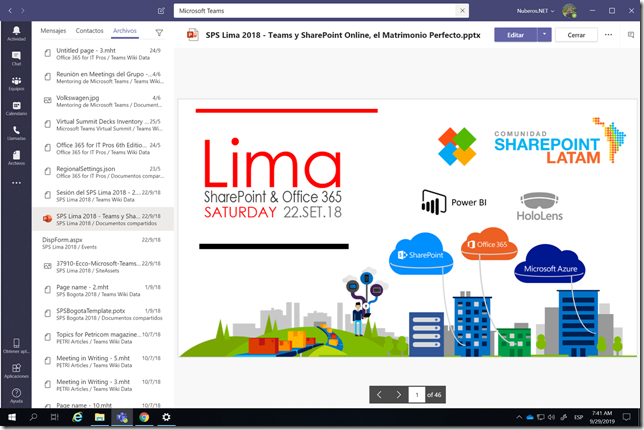
Task: Open the Chat icon in Teams sidebar
Action: 16,58
